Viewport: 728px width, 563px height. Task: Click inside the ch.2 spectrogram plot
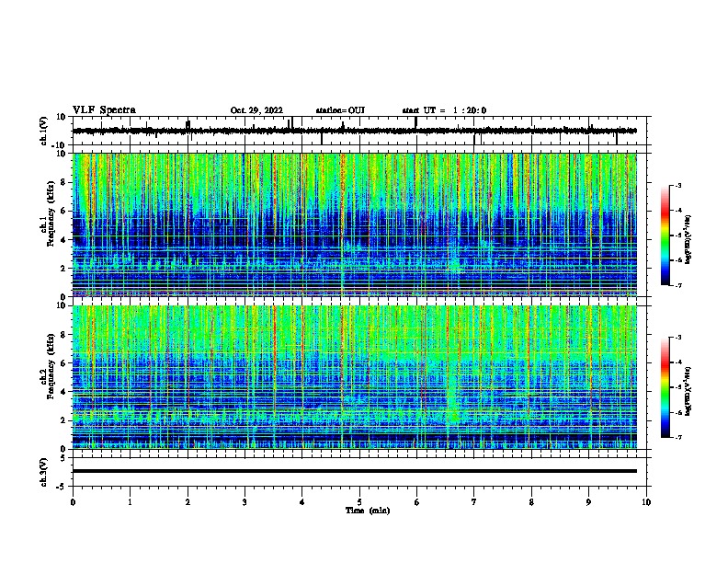354,377
